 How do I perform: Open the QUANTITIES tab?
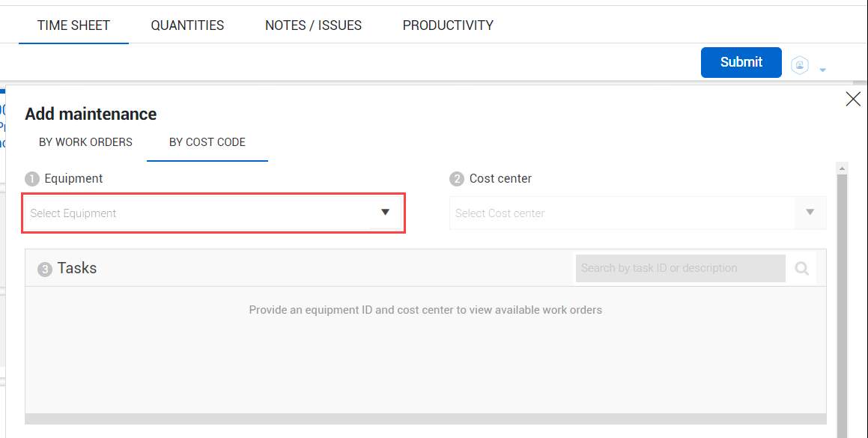[187, 25]
